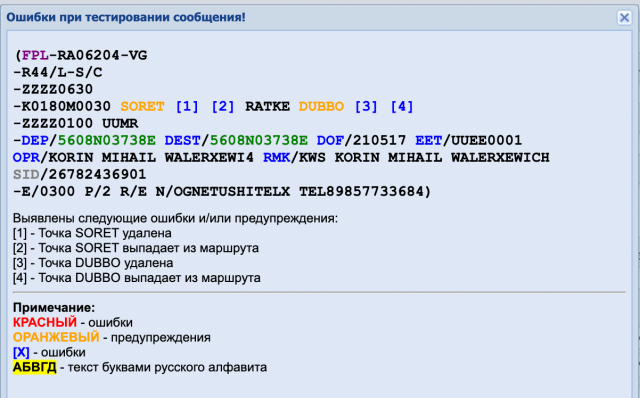Click destination line -ZZZZ0100 UUMR
Viewport: 640px width, 398px height.
tap(76, 124)
